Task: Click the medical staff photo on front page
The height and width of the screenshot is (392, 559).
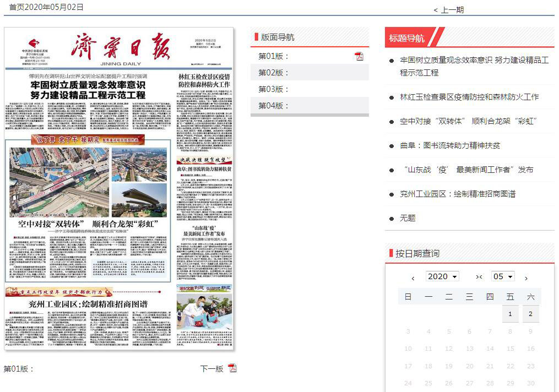Action: (x=204, y=312)
